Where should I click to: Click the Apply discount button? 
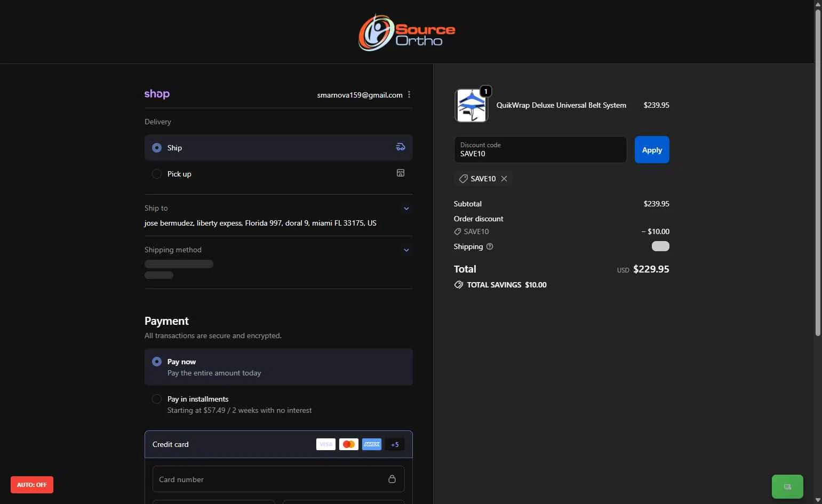click(x=652, y=150)
